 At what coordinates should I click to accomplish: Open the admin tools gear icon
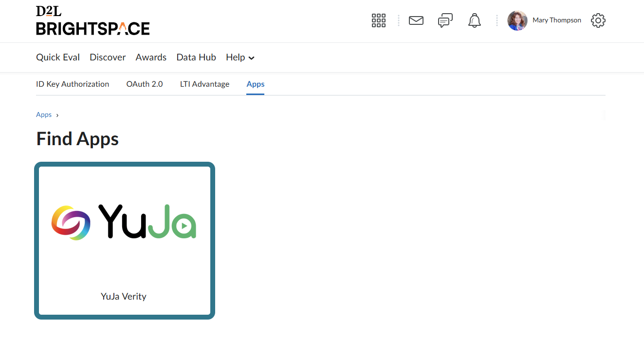(x=598, y=20)
